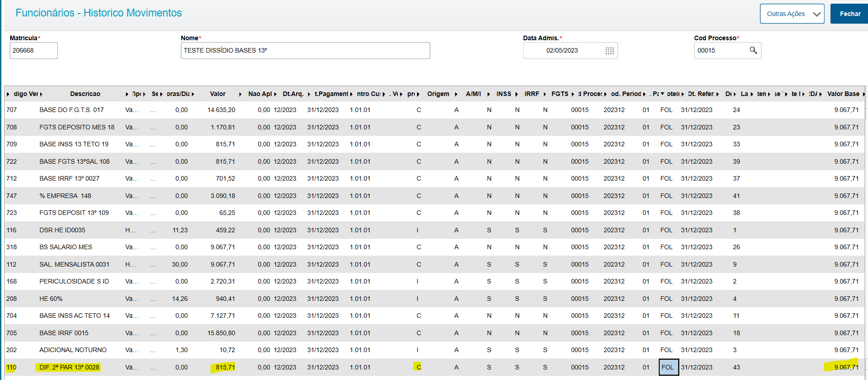
Task: Sort by the Origem column header
Action: coord(438,94)
